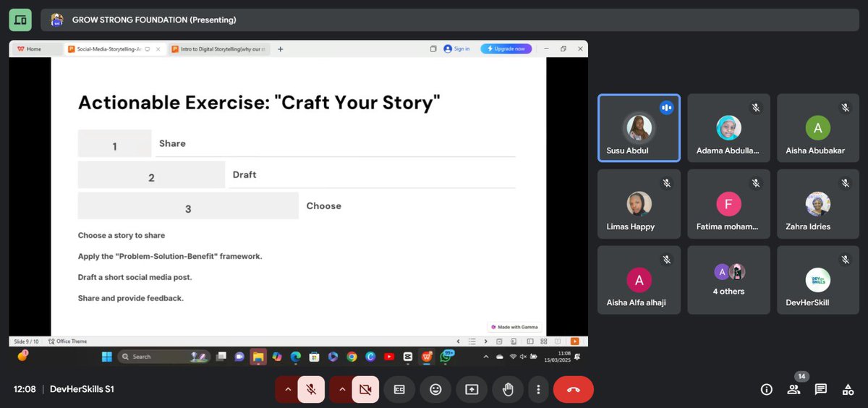Click the presentation layout icon at top left
Image resolution: width=868 pixels, height=408 pixels.
(20, 20)
